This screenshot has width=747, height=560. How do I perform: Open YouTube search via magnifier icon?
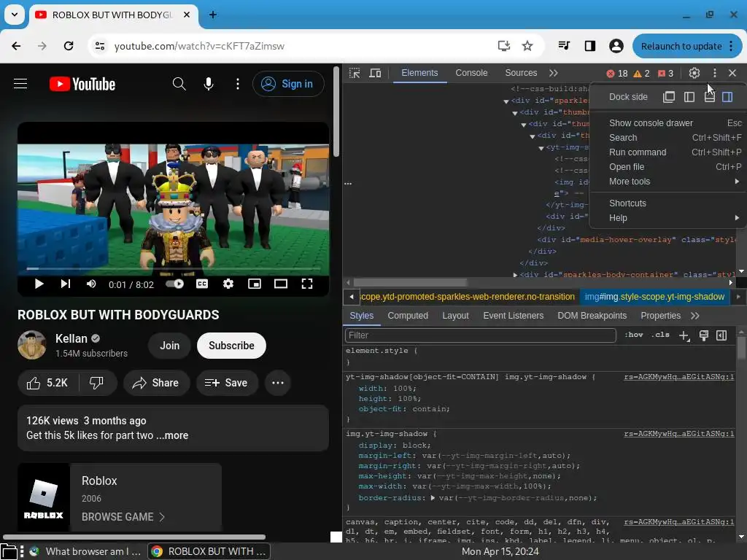pos(179,84)
